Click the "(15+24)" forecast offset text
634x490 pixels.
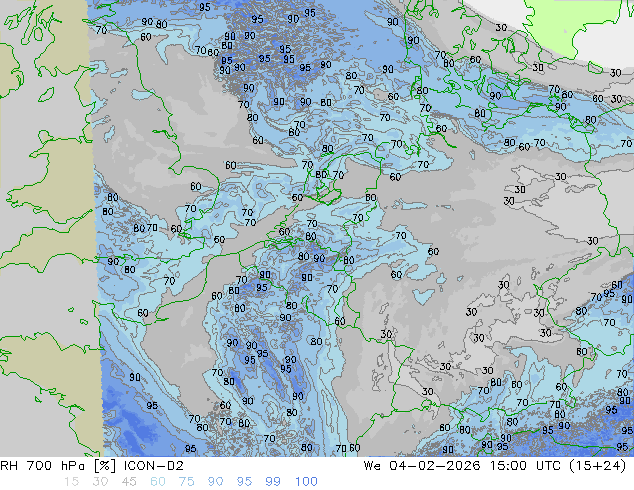[597, 466]
